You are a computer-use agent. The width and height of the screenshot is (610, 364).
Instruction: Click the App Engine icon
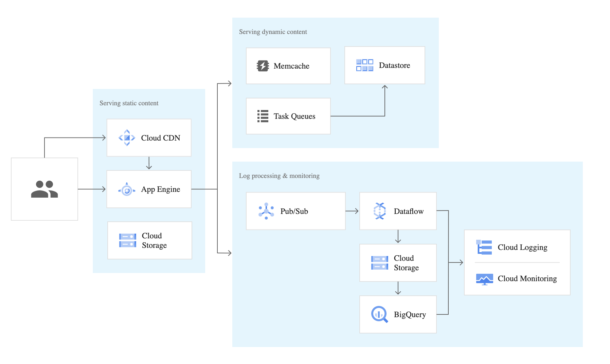click(x=127, y=189)
